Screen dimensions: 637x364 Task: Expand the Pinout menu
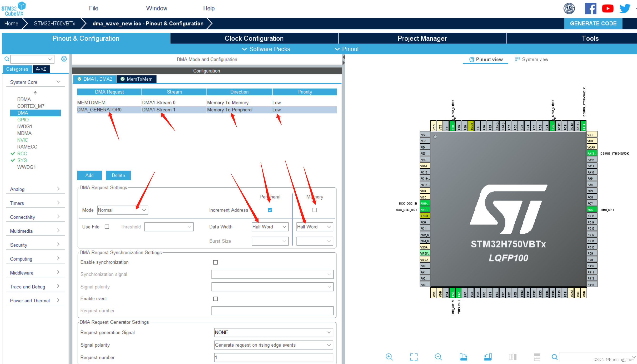347,49
